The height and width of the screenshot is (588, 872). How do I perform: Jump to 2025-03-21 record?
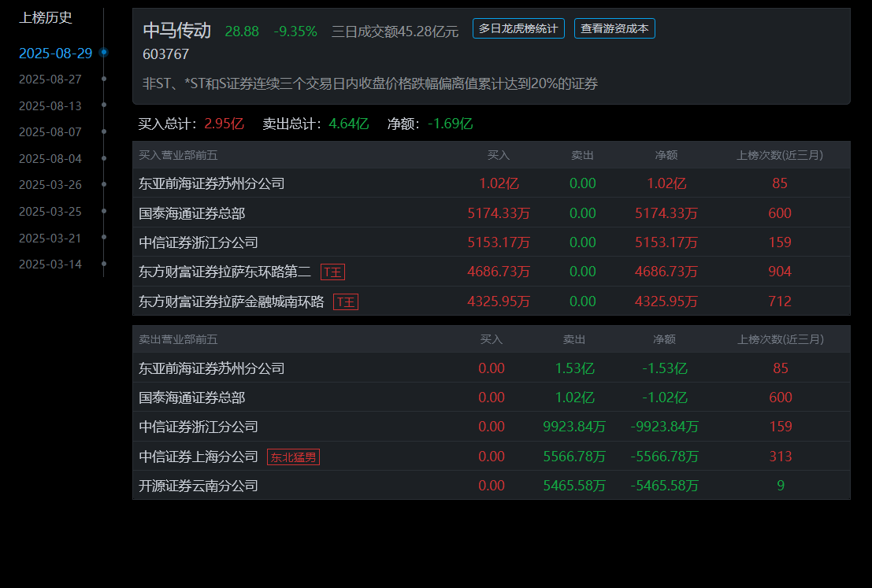50,239
